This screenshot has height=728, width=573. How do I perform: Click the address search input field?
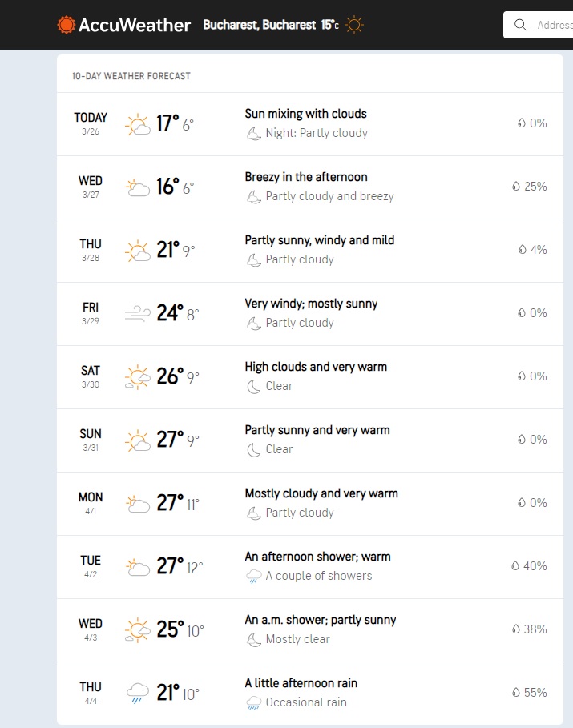553,25
